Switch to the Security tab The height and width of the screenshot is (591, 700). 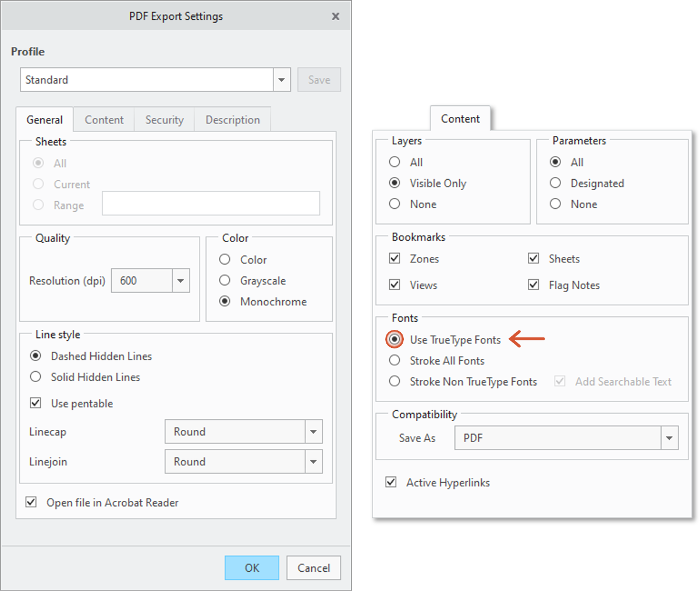pos(164,120)
